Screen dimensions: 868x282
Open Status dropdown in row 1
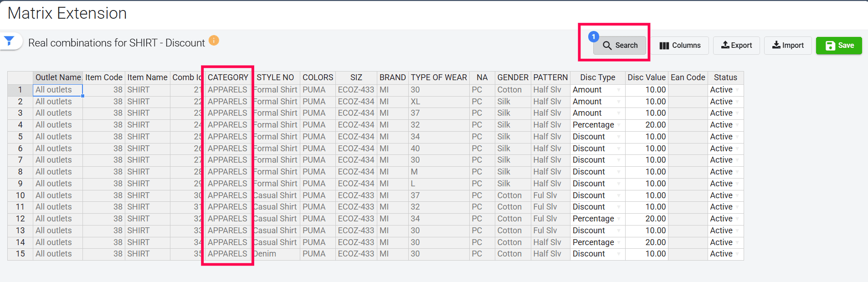click(x=737, y=90)
